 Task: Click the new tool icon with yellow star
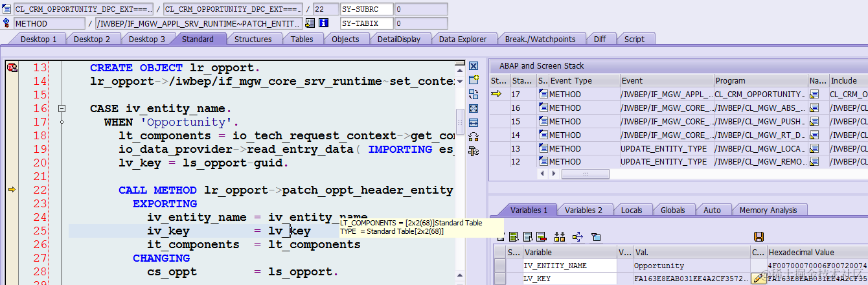click(474, 80)
